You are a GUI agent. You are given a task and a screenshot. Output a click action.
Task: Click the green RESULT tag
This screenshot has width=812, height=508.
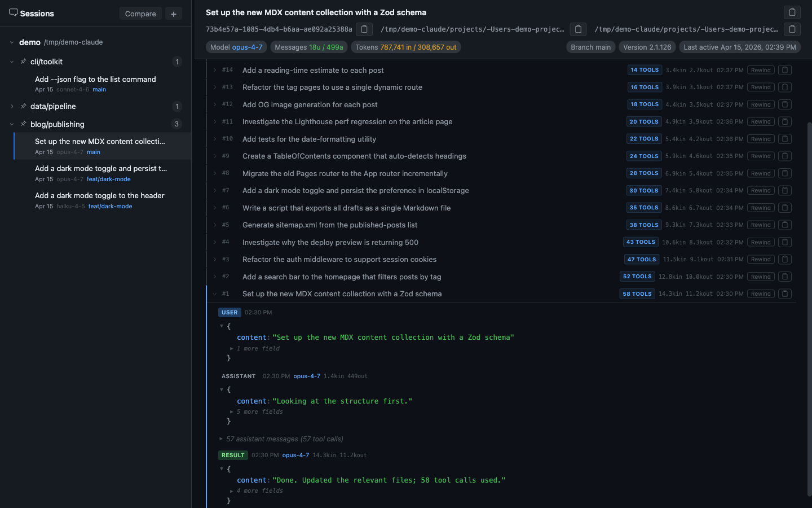tap(233, 455)
